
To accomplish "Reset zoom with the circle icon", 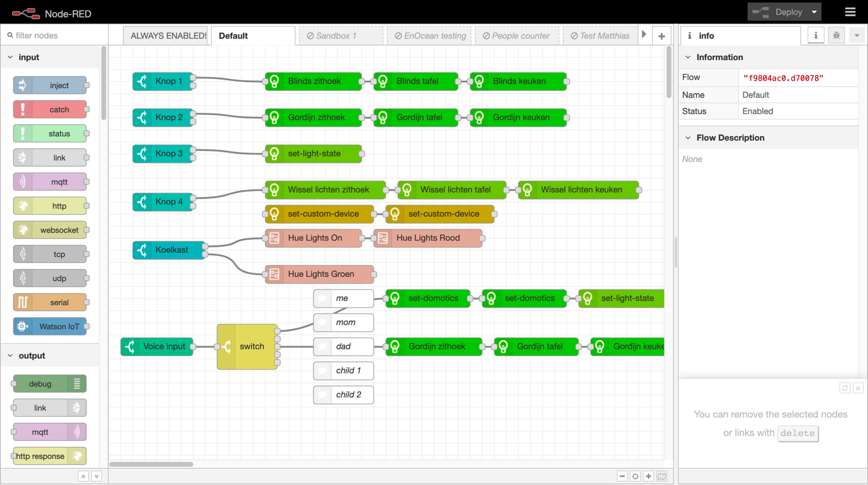I will point(635,476).
